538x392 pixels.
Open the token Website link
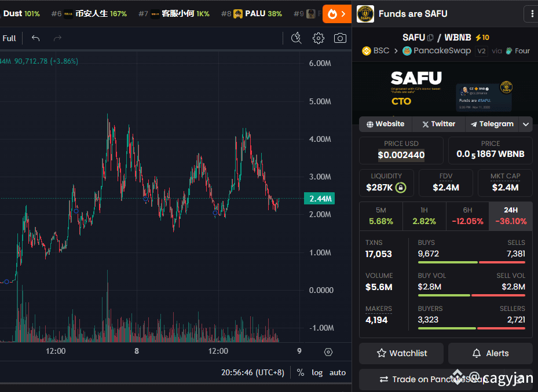[385, 124]
